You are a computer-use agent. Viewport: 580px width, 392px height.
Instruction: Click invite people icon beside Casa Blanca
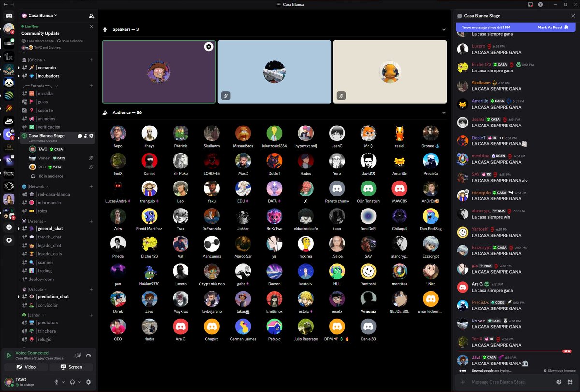pyautogui.click(x=91, y=16)
